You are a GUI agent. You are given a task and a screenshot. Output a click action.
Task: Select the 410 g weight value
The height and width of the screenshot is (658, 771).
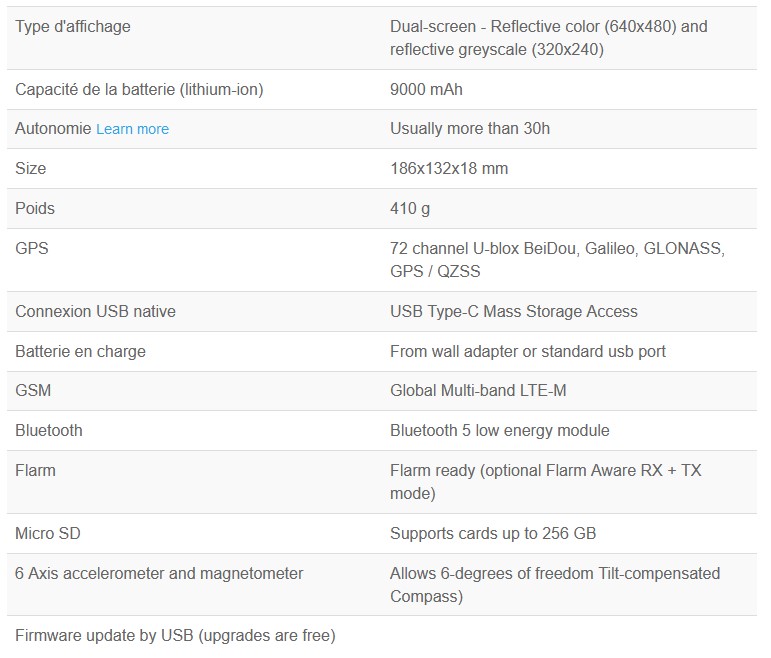(x=410, y=209)
